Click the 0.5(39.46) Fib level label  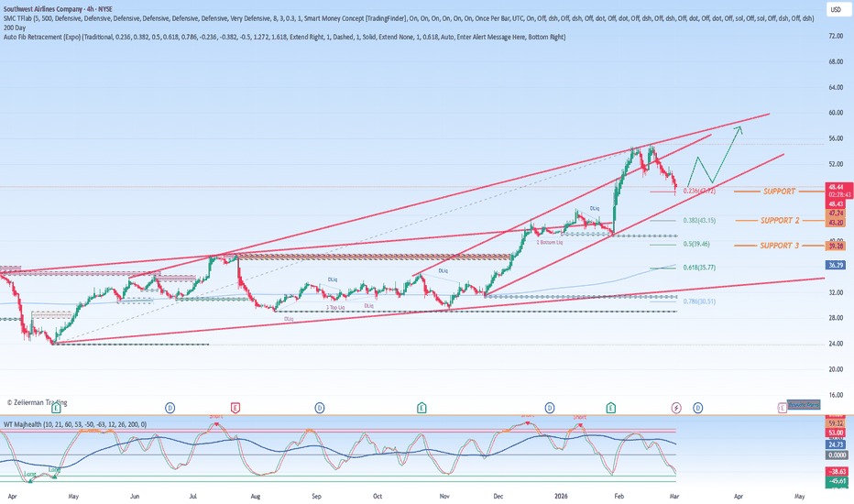click(x=696, y=244)
